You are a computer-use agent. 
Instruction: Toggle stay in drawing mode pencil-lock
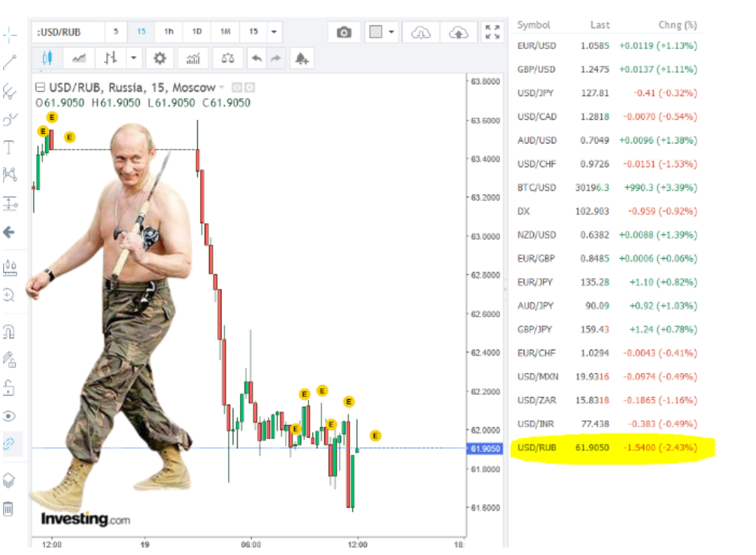pyautogui.click(x=10, y=359)
